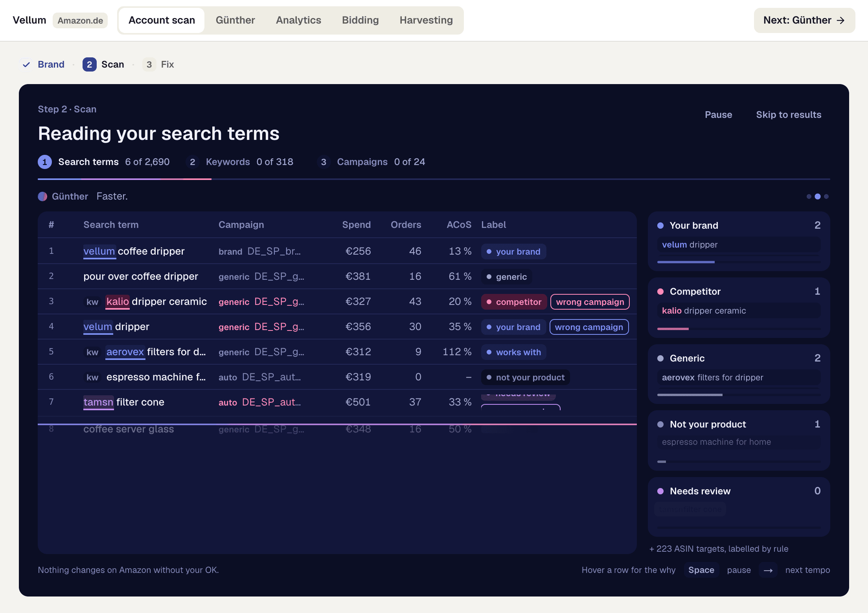This screenshot has width=868, height=613.
Task: Click the Campaigns stage 3 circle
Action: click(324, 162)
